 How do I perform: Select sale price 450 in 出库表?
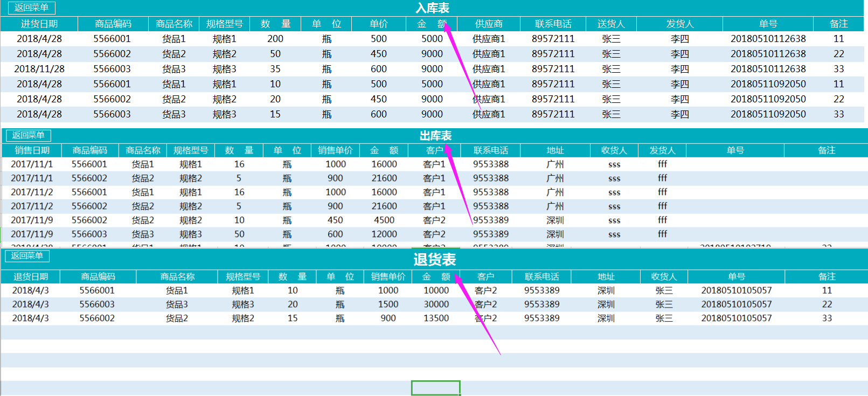[x=335, y=220]
